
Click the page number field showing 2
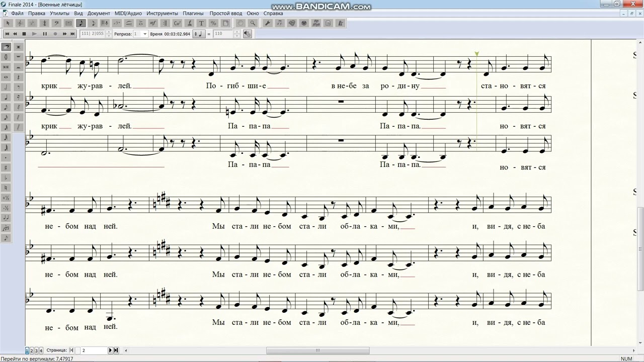[94, 350]
